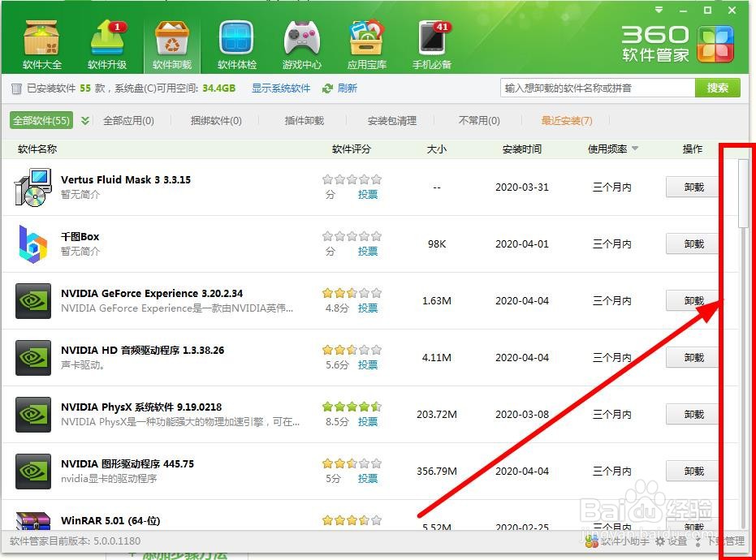Image resolution: width=756 pixels, height=560 pixels.
Task: Sort by the 软件评分 column header
Action: pyautogui.click(x=352, y=149)
